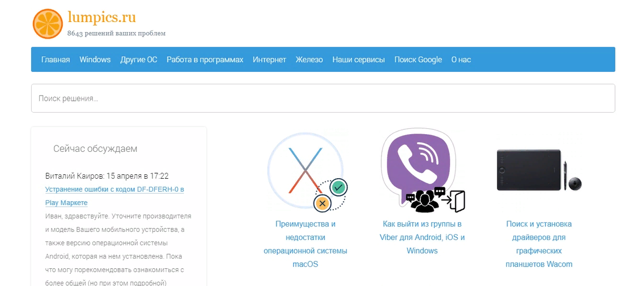Click the Сейчас обсуждаем heading
The image size is (644, 286).
click(x=96, y=149)
